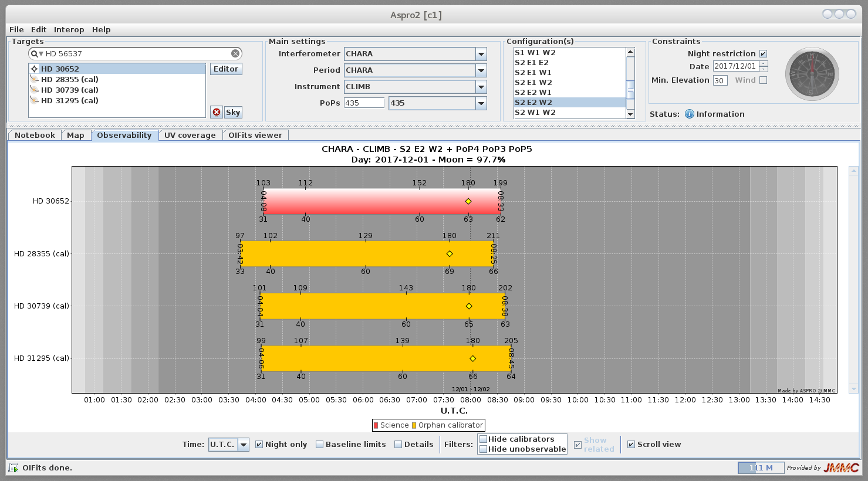Screen dimensions: 868x481
Task: Expand the search options arrow in target field
Action: click(41, 54)
